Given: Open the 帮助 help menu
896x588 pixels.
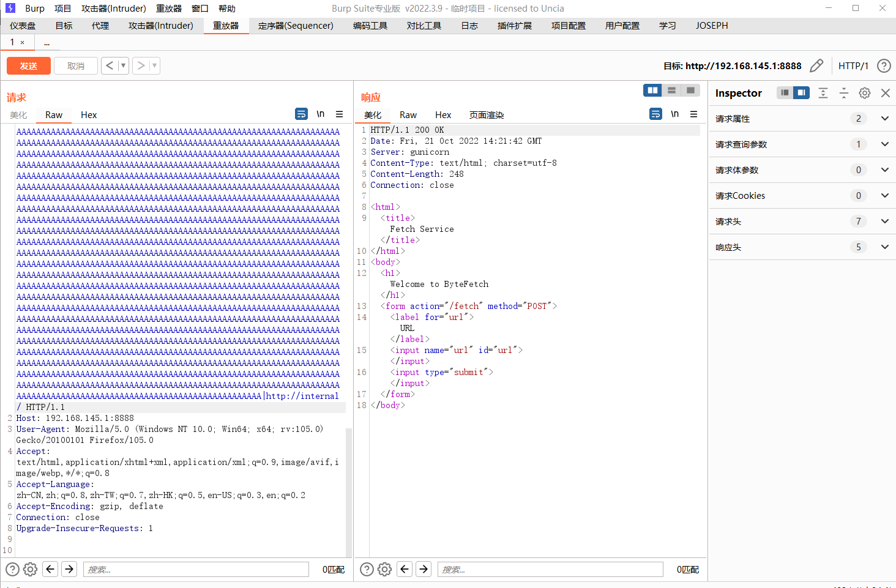Looking at the screenshot, I should 227,9.
